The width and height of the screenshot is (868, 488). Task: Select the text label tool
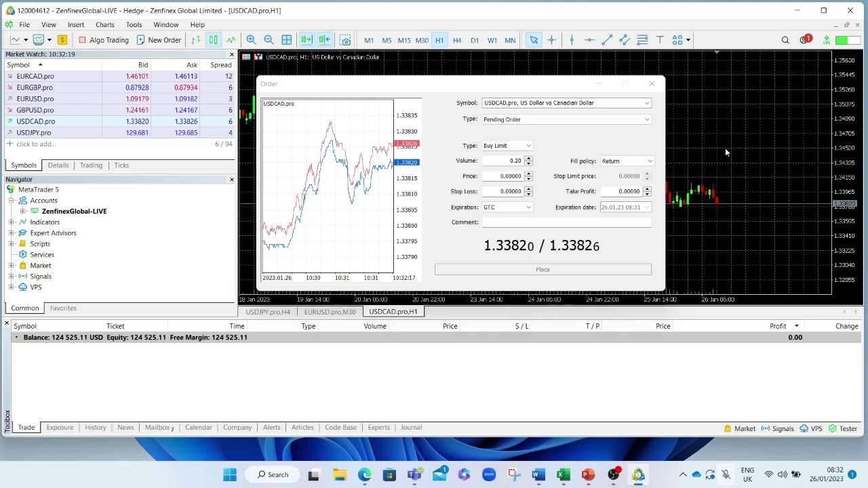660,40
